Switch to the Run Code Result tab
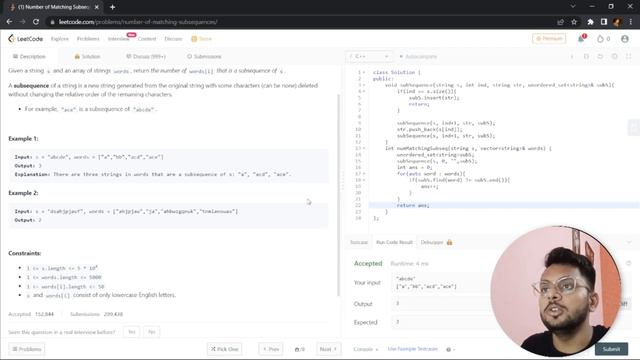 click(394, 242)
